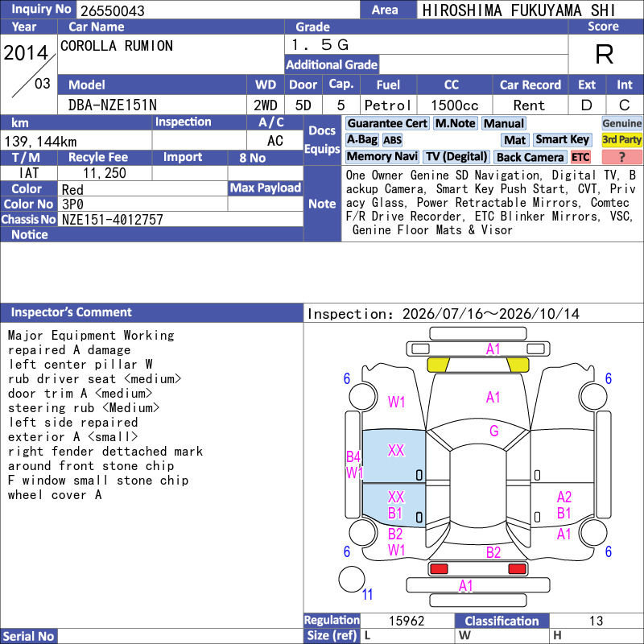Select the chassis number NZE151-4012757
Viewport: 644px width, 644px height.
[x=113, y=220]
